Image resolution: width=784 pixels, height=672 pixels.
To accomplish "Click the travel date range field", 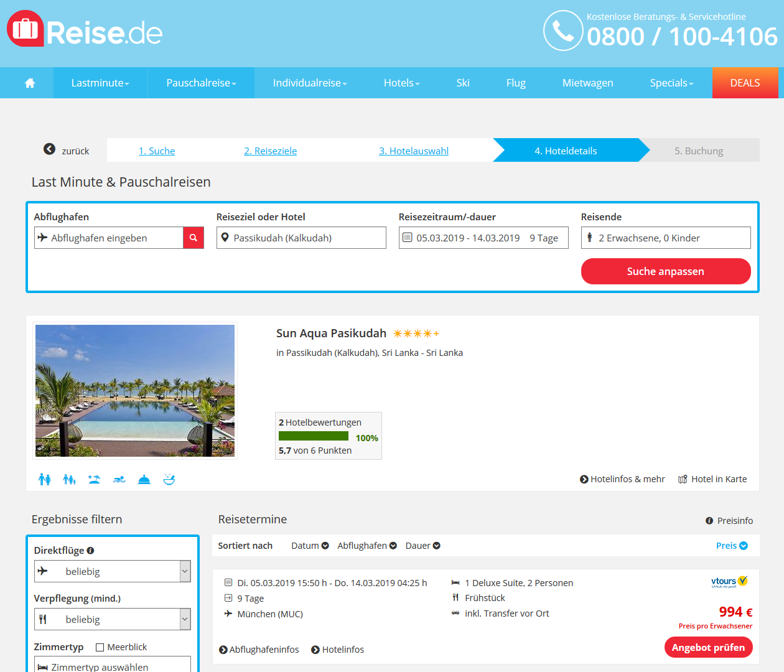I will click(483, 238).
